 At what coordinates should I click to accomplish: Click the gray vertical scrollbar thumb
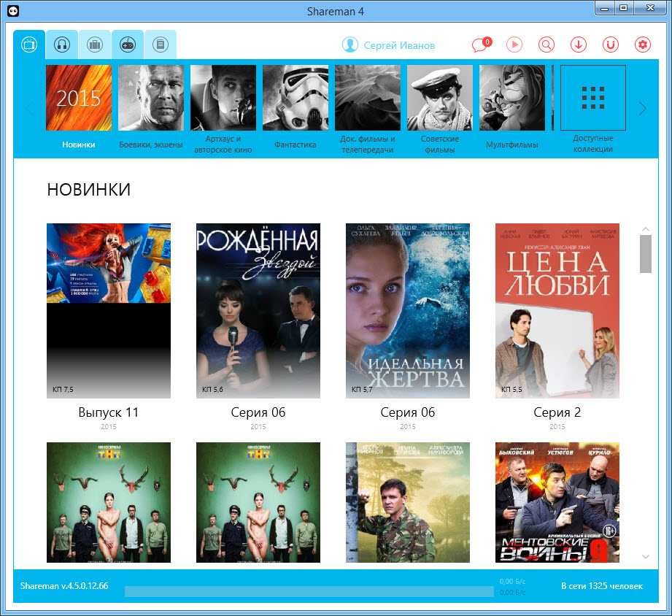point(646,254)
